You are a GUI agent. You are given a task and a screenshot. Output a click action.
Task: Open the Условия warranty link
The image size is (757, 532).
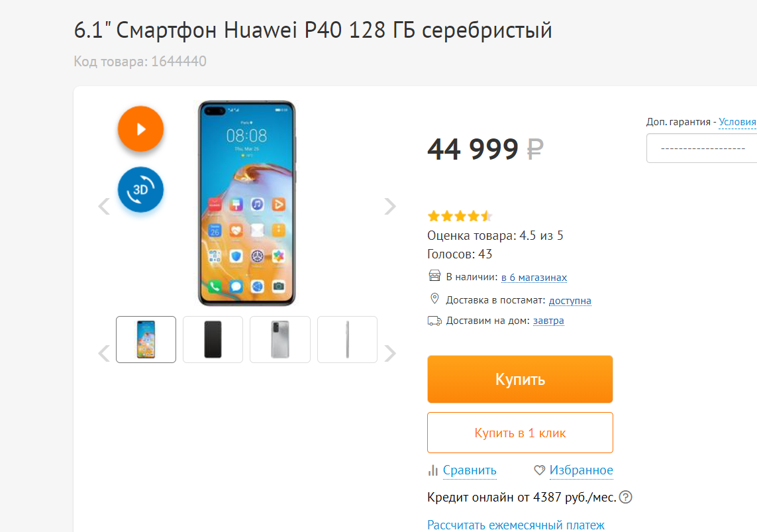coord(737,122)
